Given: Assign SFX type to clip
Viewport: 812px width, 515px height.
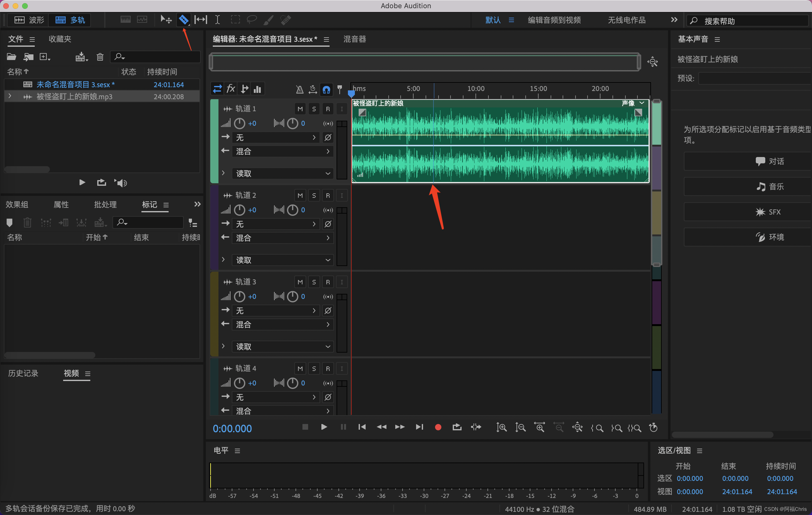Looking at the screenshot, I should [x=747, y=212].
